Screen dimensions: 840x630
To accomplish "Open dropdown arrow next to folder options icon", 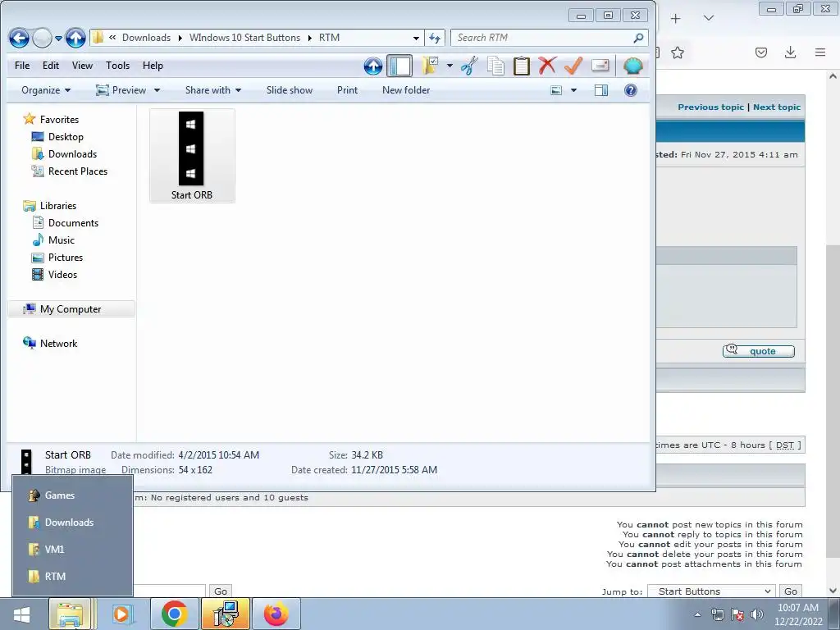I will [450, 66].
